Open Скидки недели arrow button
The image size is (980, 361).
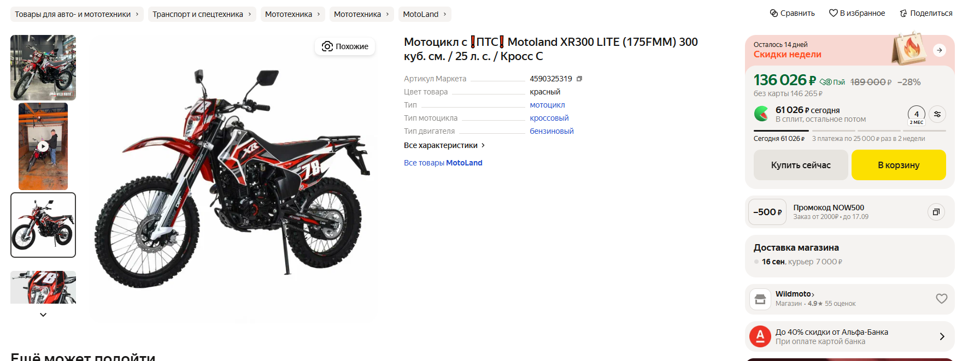click(x=939, y=50)
